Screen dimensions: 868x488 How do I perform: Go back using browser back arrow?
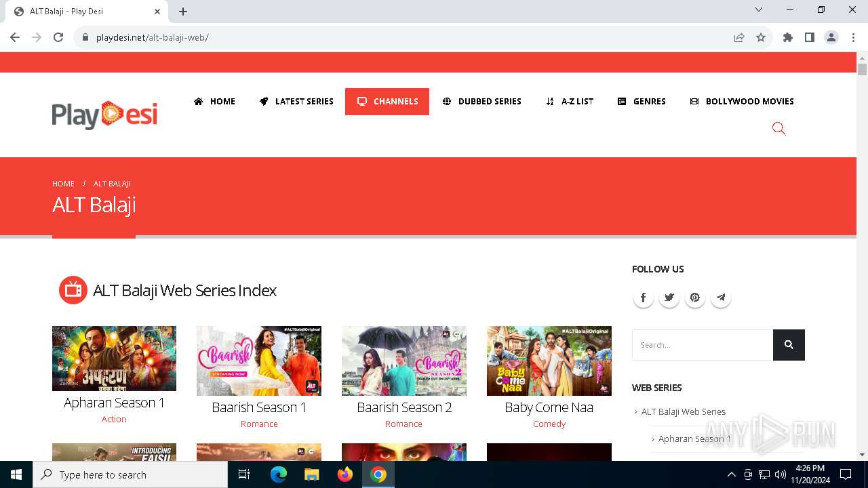pos(15,37)
